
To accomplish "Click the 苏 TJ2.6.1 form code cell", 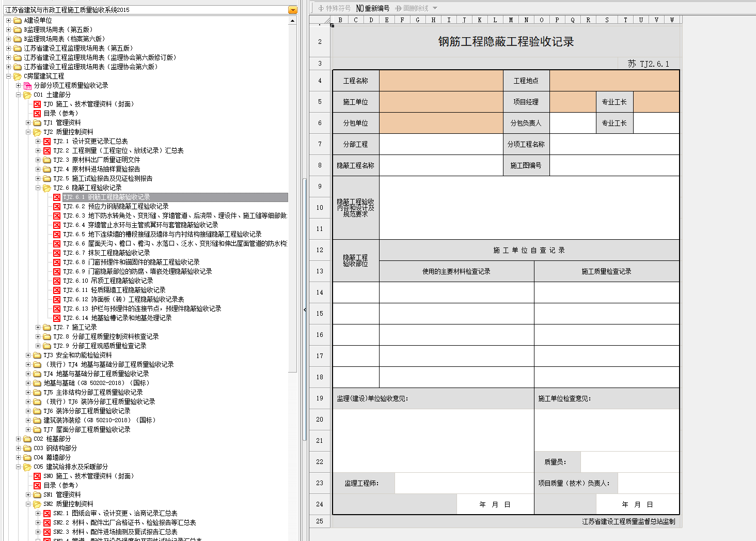I will [x=648, y=64].
